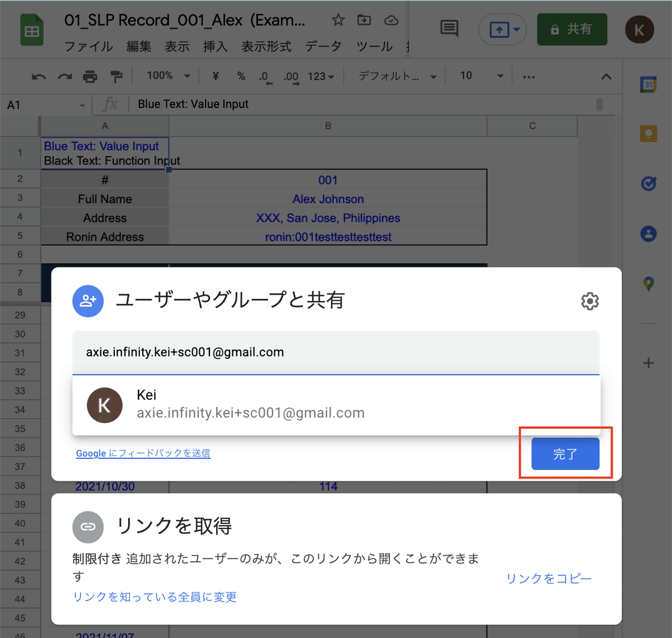The image size is (672, 638).
Task: Select column C header
Action: click(x=532, y=126)
